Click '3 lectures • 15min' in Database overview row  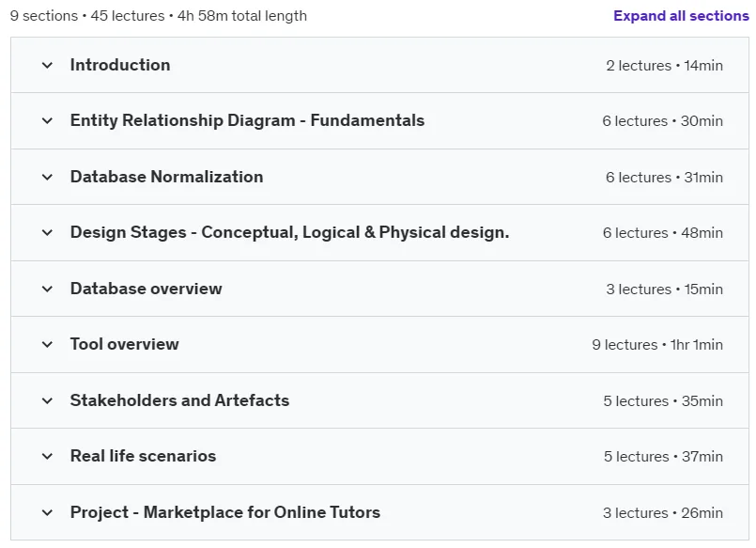coord(664,289)
